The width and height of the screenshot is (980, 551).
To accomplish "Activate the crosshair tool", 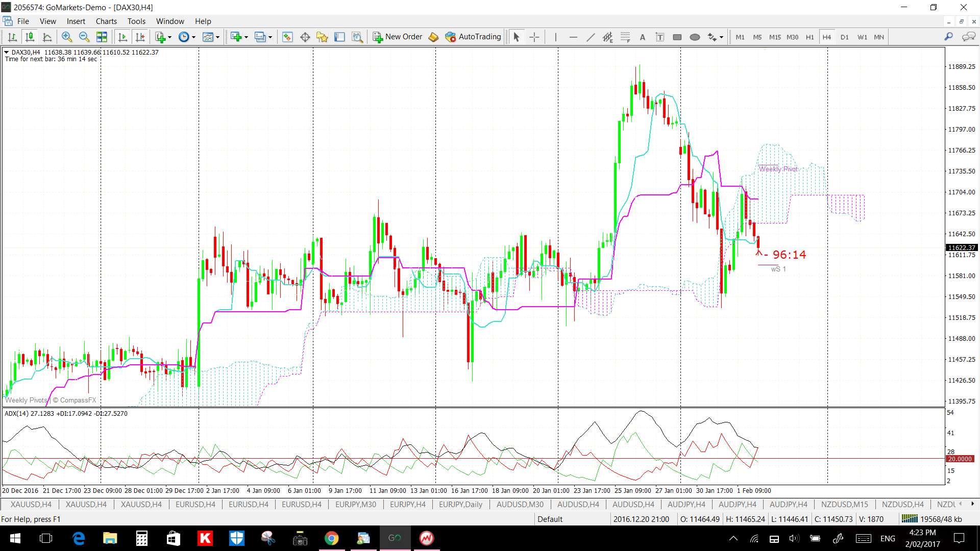I will click(534, 37).
